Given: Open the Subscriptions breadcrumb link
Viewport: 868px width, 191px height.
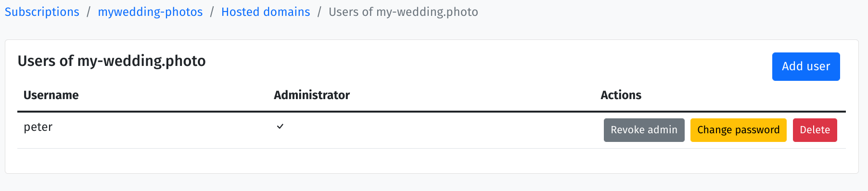Looking at the screenshot, I should 42,12.
